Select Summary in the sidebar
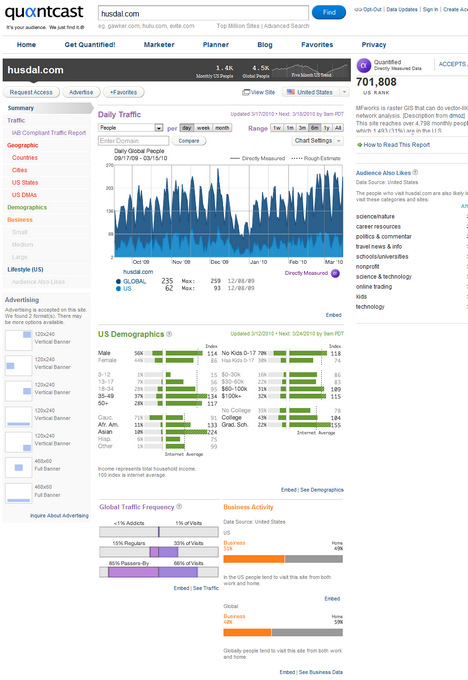 [x=20, y=108]
